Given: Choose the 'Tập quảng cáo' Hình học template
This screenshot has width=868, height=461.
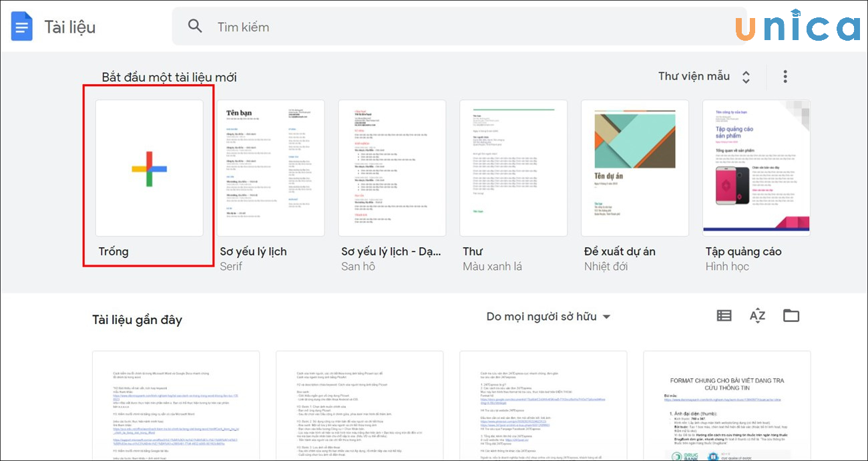Looking at the screenshot, I should (756, 168).
